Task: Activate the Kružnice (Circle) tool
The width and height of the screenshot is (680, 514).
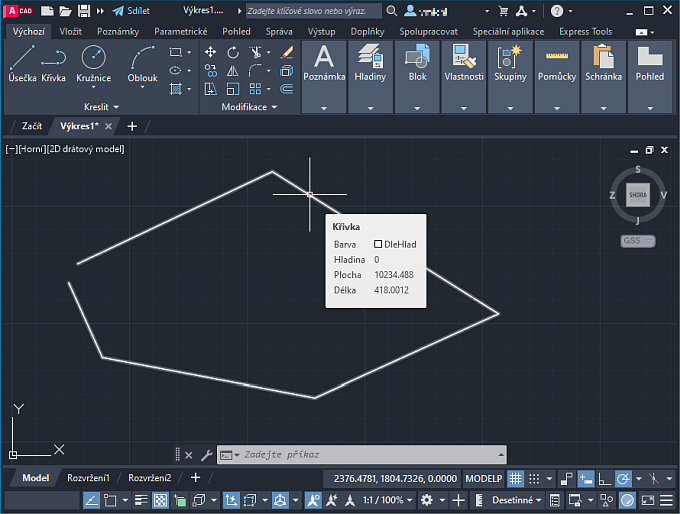Action: point(93,62)
